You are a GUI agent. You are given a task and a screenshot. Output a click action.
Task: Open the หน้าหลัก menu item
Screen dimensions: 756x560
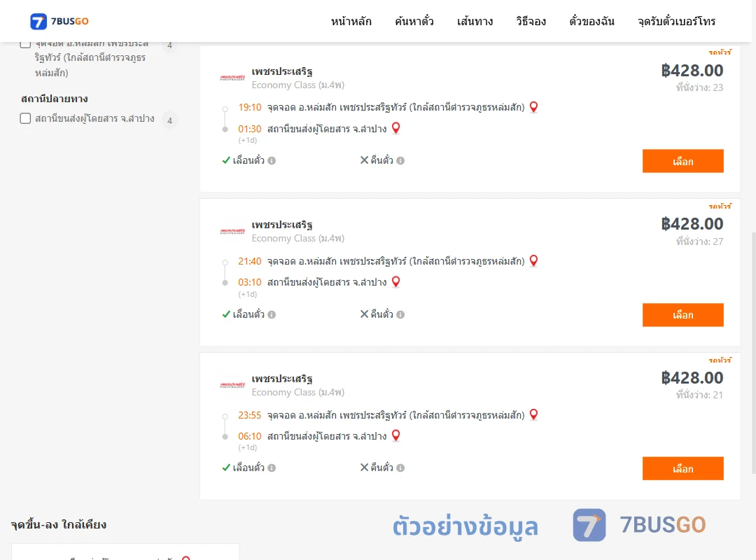point(351,22)
